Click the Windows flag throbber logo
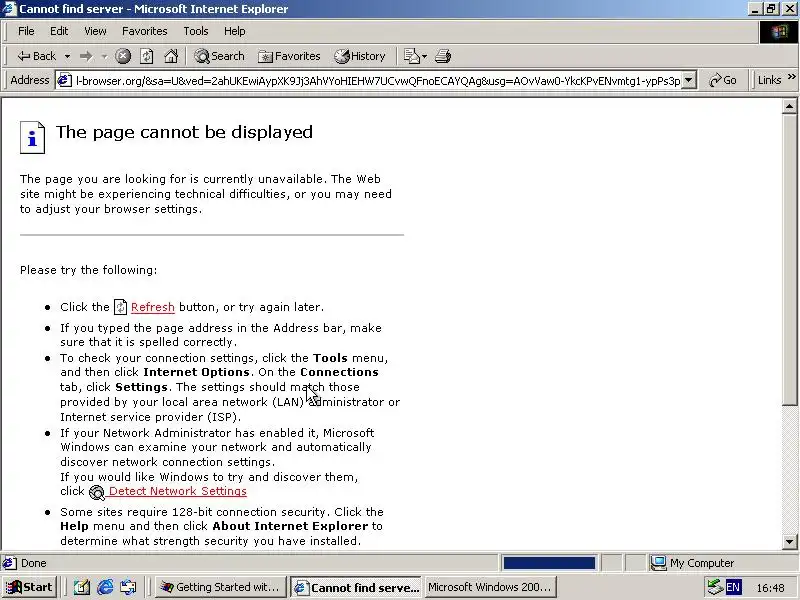 click(779, 32)
